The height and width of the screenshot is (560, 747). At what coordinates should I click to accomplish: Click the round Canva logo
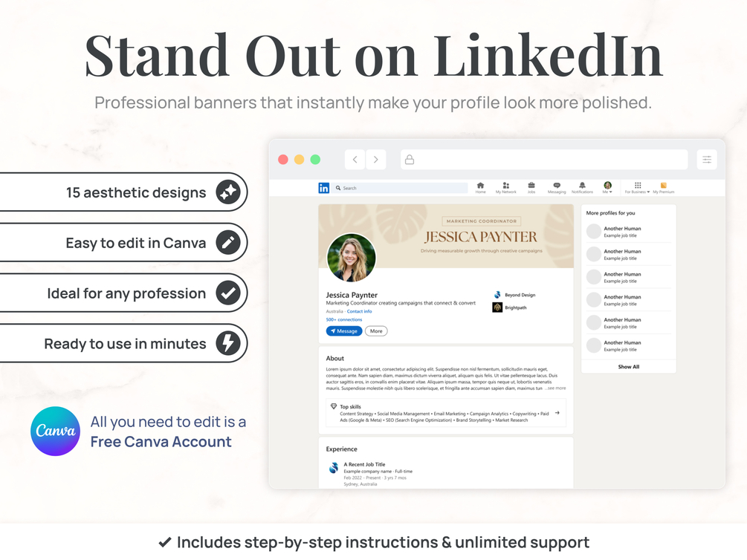pos(55,431)
